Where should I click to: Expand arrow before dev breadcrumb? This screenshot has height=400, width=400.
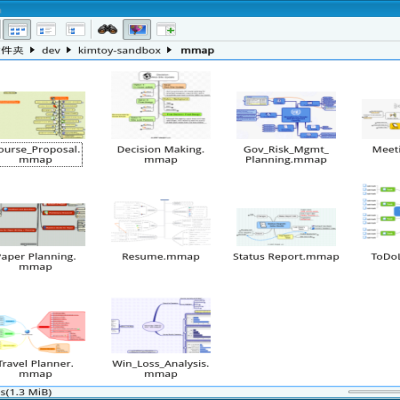[x=32, y=50]
